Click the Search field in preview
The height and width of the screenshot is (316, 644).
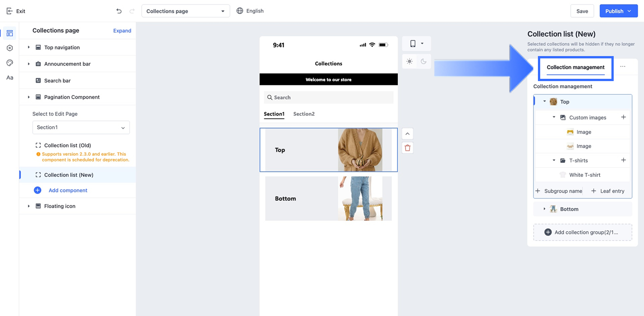click(328, 97)
